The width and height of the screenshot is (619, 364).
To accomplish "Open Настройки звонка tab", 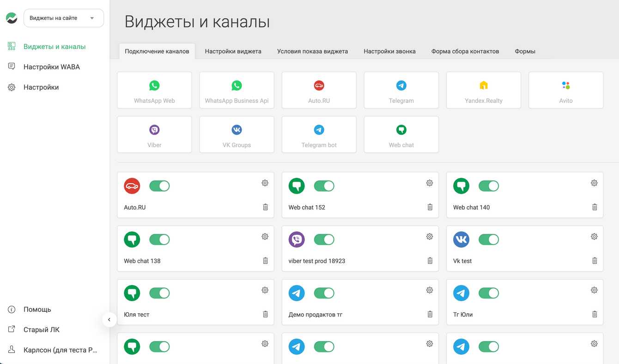I will pos(390,51).
